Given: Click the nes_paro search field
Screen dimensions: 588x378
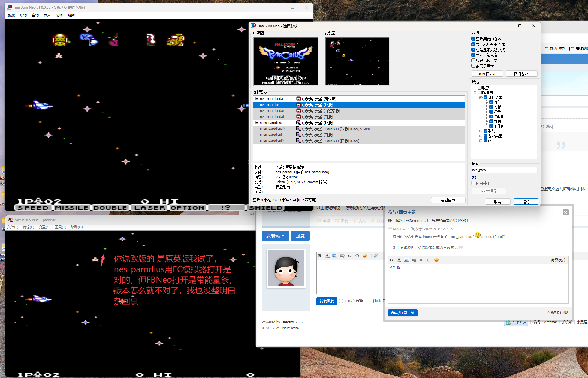Looking at the screenshot, I should (x=504, y=170).
